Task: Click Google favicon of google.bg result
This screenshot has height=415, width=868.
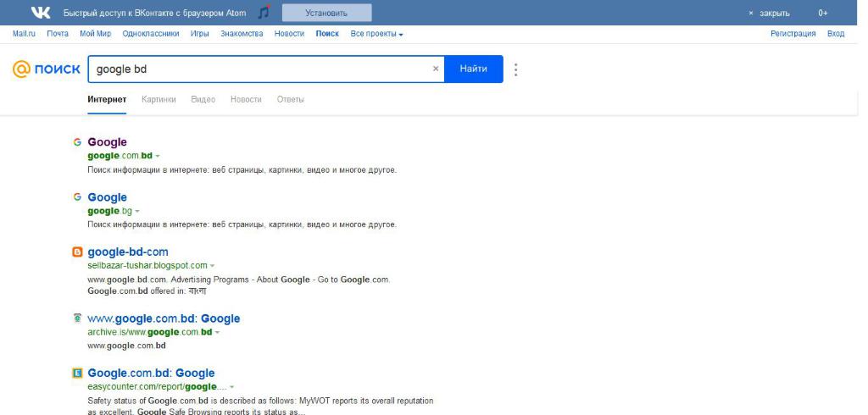Action: tap(77, 197)
